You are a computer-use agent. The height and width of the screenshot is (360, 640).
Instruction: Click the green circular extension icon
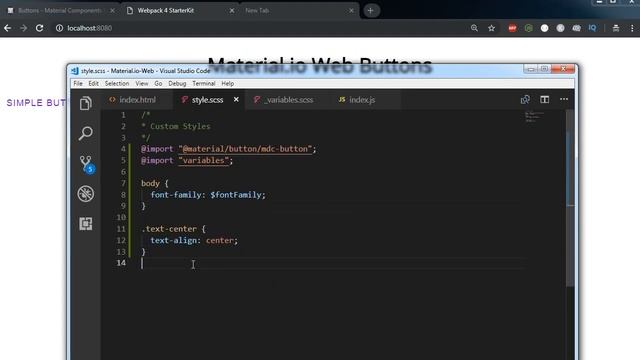tap(529, 28)
